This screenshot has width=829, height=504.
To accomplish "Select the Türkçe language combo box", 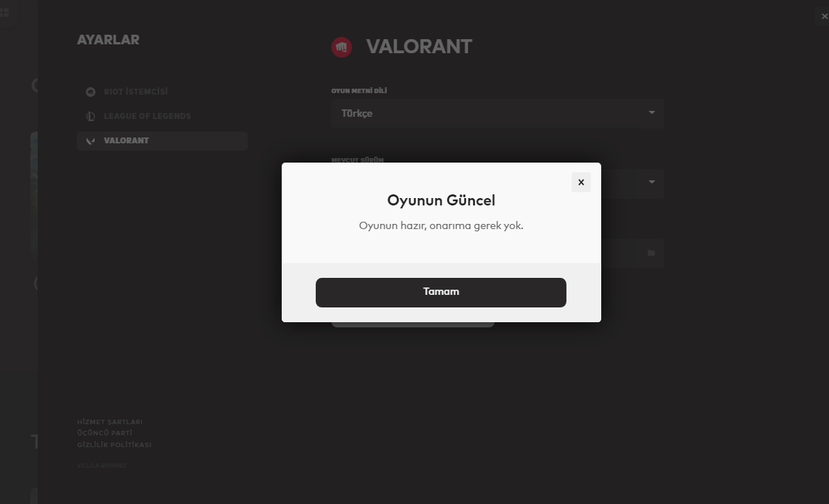I will pos(498,114).
